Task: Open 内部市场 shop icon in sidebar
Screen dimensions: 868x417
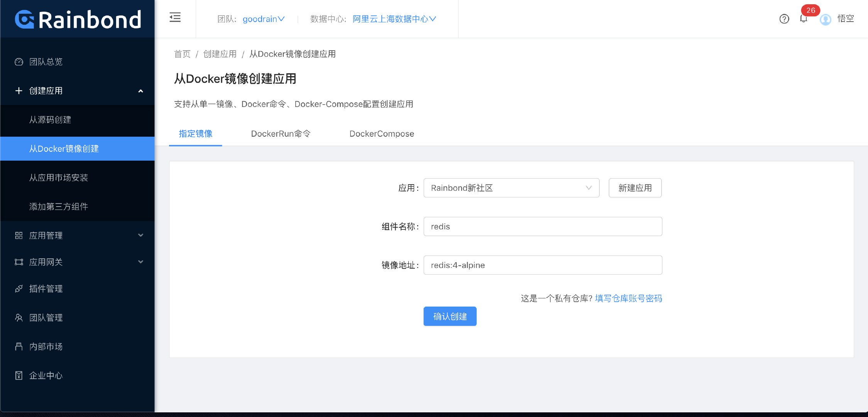Action: 19,347
